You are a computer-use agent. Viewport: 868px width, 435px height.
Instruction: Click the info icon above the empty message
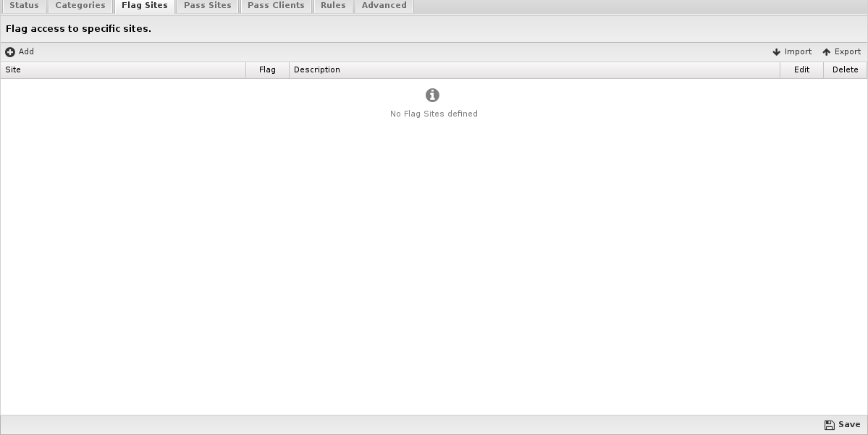tap(432, 96)
